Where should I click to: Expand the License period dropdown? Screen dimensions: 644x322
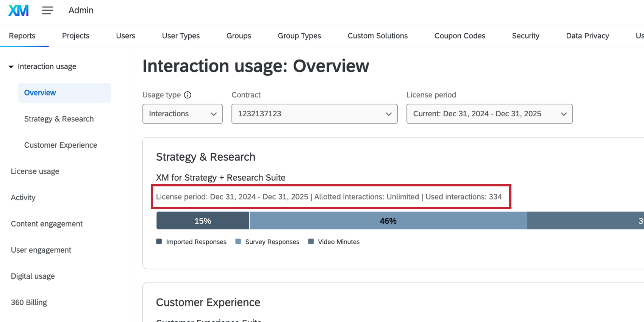pos(489,114)
